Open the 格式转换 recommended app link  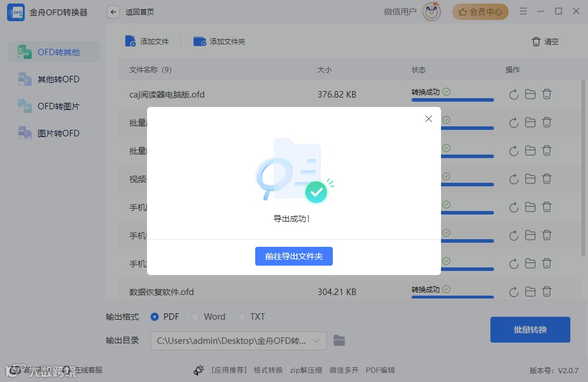tap(268, 370)
